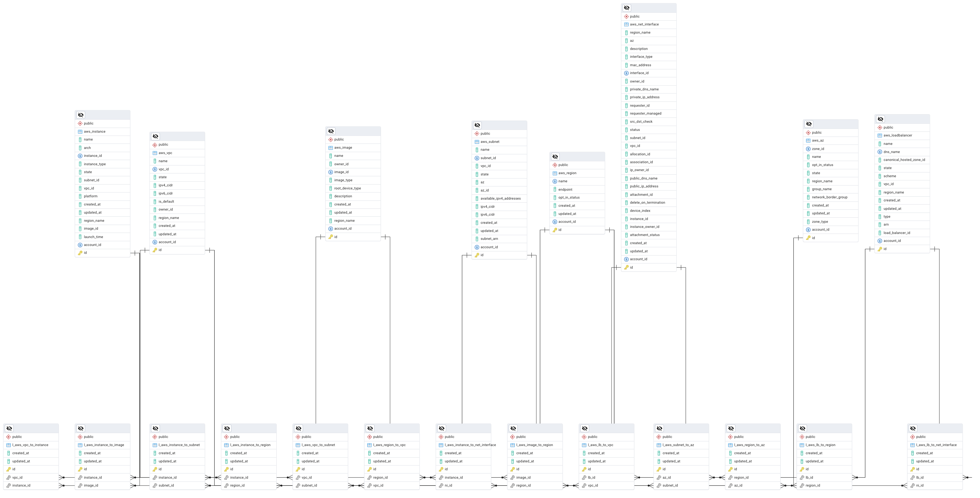This screenshot has height=498, width=980.
Task: Click the table icon of l_aws_instance_to_image
Action: pyautogui.click(x=80, y=445)
